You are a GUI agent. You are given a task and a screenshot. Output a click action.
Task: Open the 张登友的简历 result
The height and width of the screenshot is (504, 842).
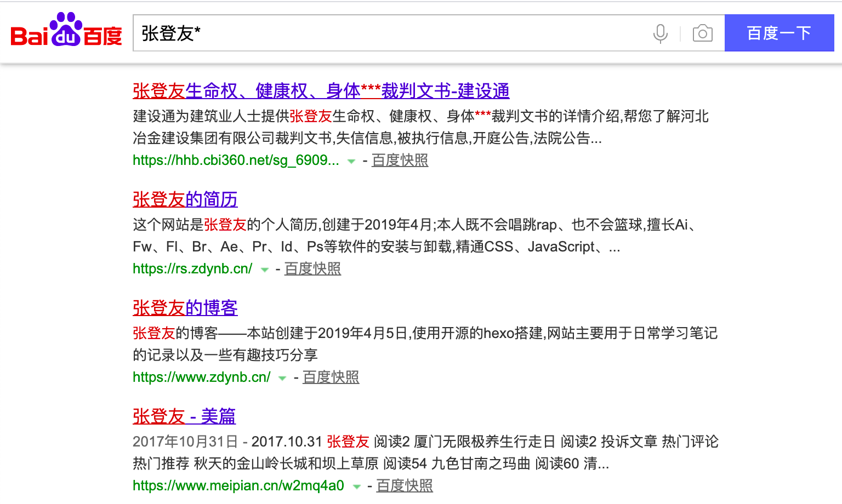[x=185, y=199]
